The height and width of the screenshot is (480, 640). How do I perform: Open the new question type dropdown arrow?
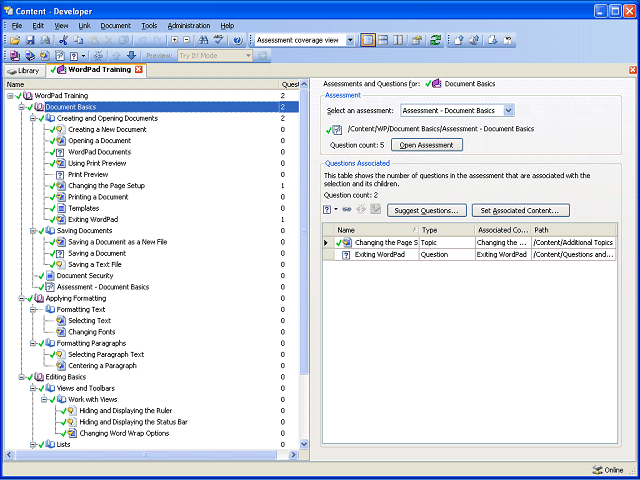tap(336, 210)
